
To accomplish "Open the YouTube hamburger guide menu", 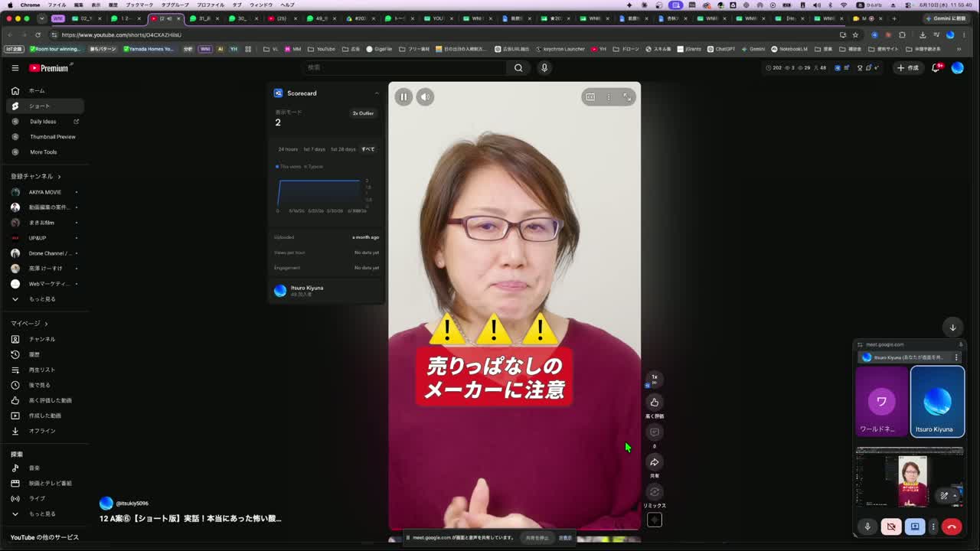I will point(15,68).
